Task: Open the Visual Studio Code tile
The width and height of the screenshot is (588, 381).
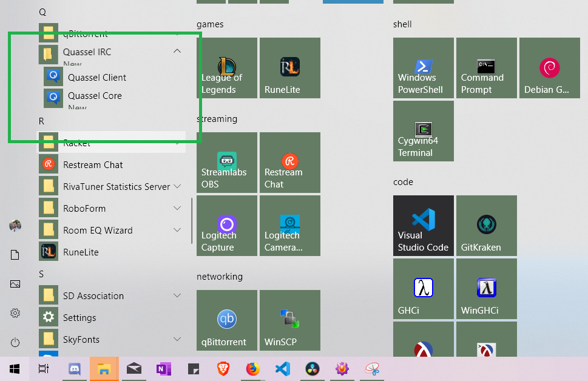Action: tap(424, 225)
